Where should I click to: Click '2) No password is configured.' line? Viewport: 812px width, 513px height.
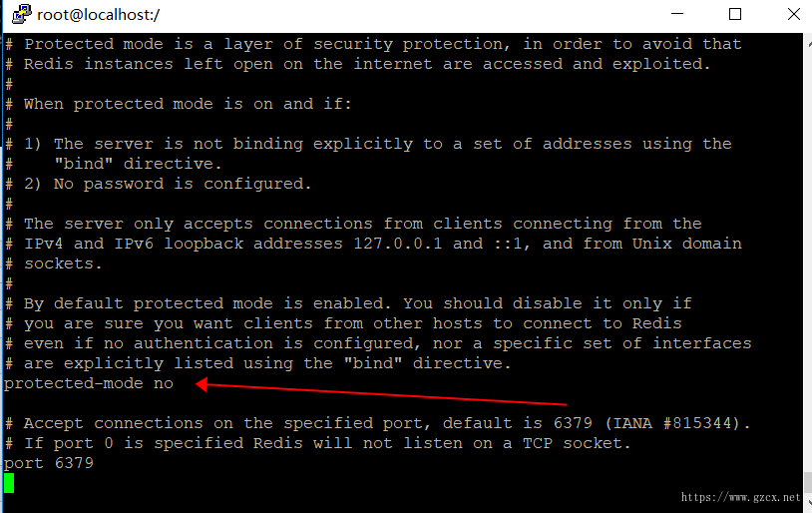(x=168, y=184)
